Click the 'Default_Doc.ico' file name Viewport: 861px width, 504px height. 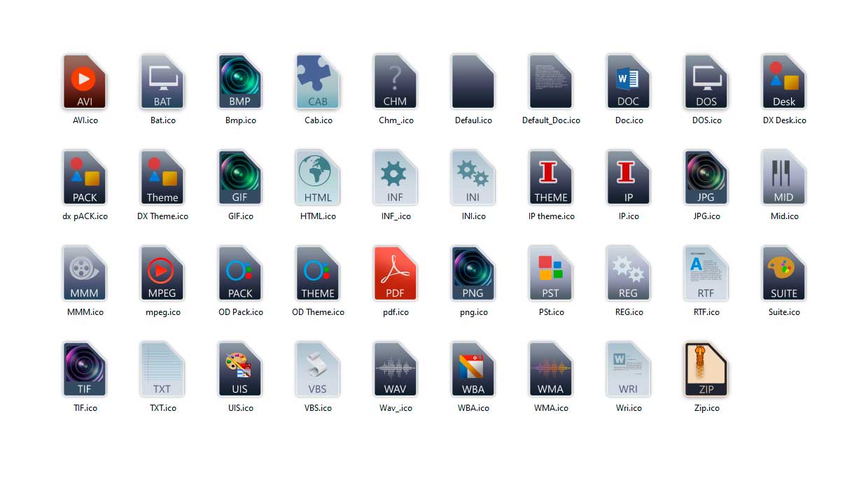tap(551, 120)
